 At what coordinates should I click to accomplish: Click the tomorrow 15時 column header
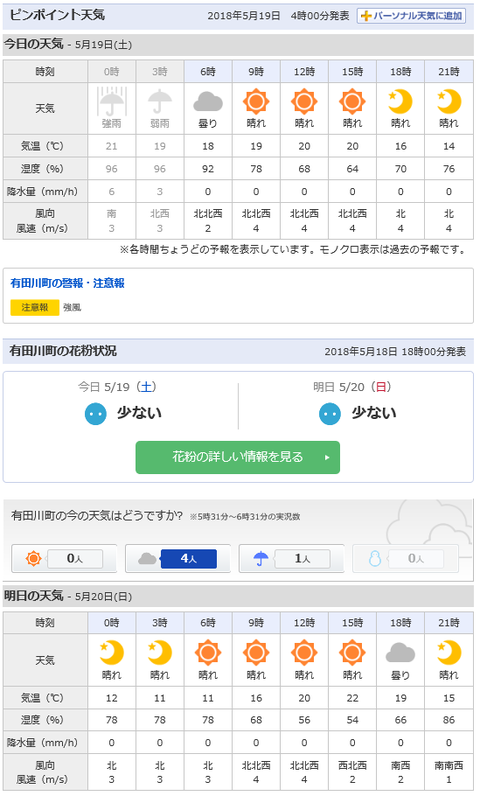(x=353, y=623)
